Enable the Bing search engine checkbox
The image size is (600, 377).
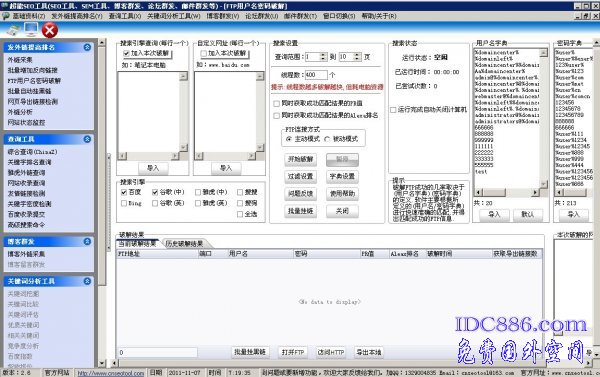pos(124,203)
